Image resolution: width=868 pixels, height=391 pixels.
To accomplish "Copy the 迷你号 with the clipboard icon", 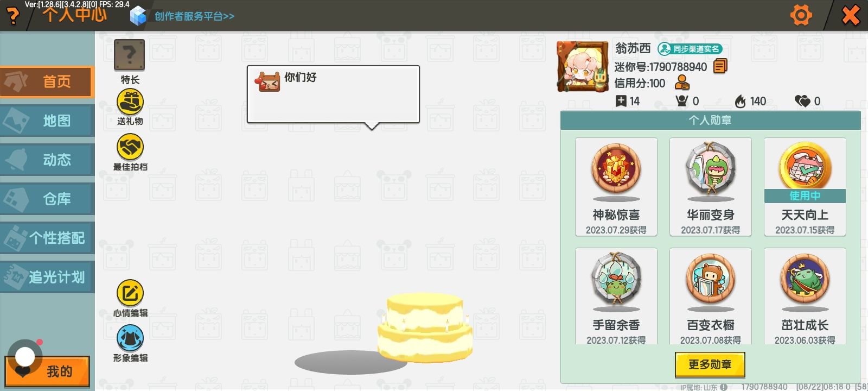I will click(720, 66).
